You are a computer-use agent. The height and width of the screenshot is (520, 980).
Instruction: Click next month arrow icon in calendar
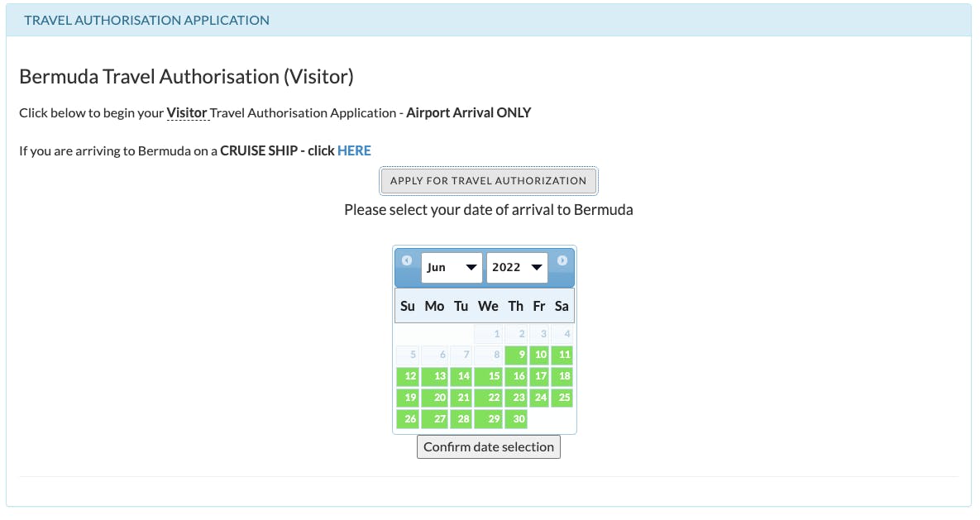click(x=562, y=260)
